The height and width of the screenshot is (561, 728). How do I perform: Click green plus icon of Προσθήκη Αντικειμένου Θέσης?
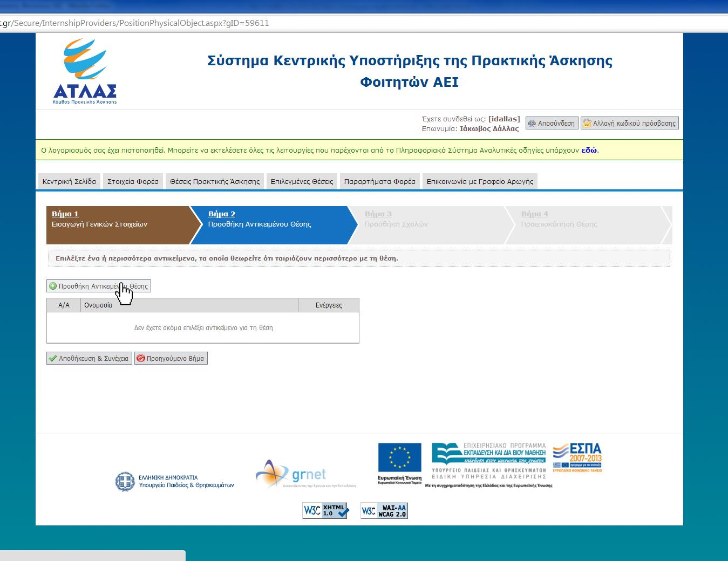coord(53,286)
